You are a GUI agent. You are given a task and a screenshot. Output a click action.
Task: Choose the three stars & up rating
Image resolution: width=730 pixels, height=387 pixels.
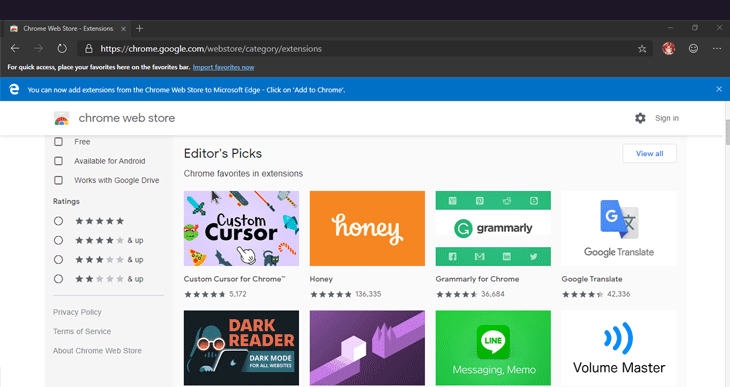point(58,259)
